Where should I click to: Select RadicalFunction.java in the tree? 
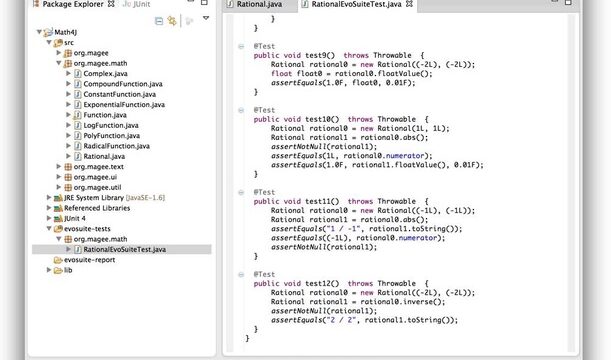pos(117,146)
